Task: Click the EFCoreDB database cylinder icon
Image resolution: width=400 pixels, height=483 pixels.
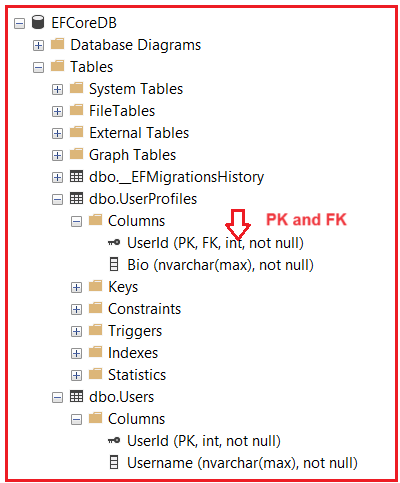Action: pyautogui.click(x=38, y=22)
